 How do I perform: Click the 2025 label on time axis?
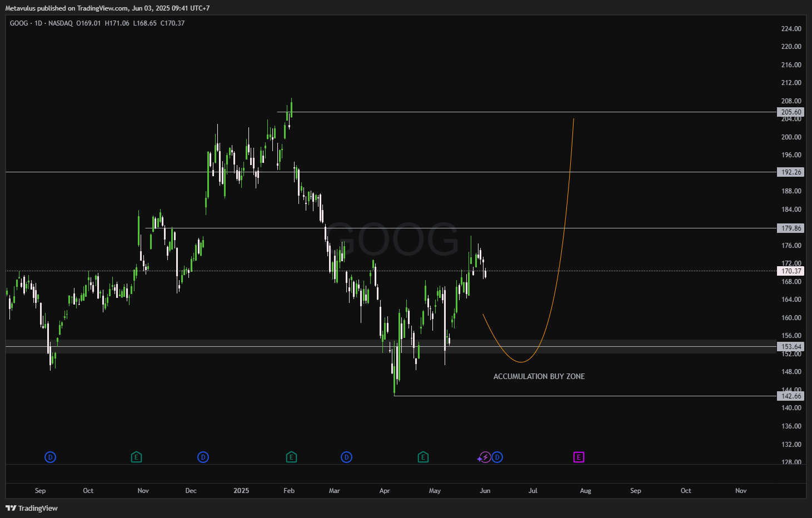[x=241, y=491]
